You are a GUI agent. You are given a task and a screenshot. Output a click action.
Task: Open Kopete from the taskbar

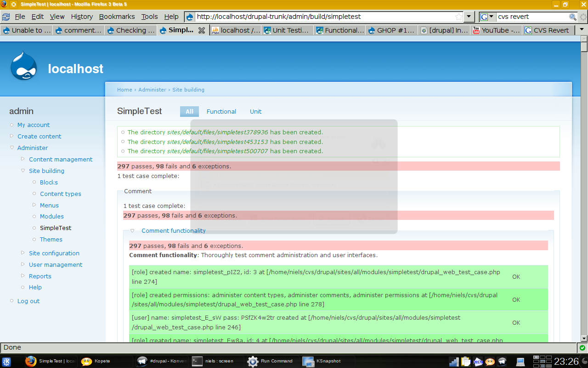pos(106,361)
